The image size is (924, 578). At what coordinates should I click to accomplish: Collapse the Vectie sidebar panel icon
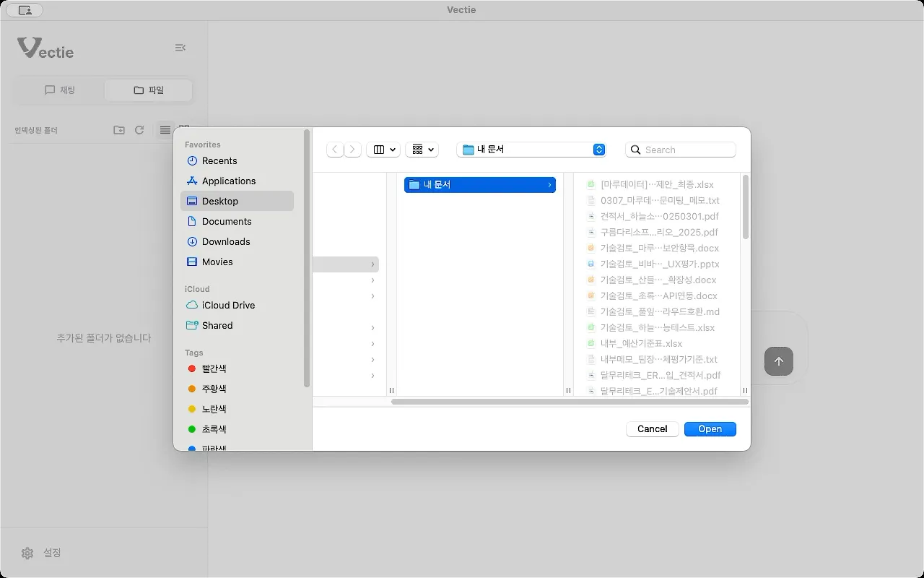[x=180, y=48]
